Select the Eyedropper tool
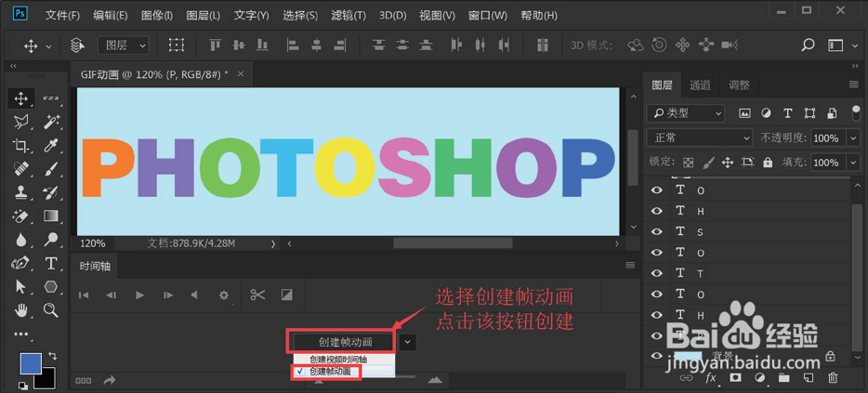Image resolution: width=868 pixels, height=393 pixels. pos(51,146)
